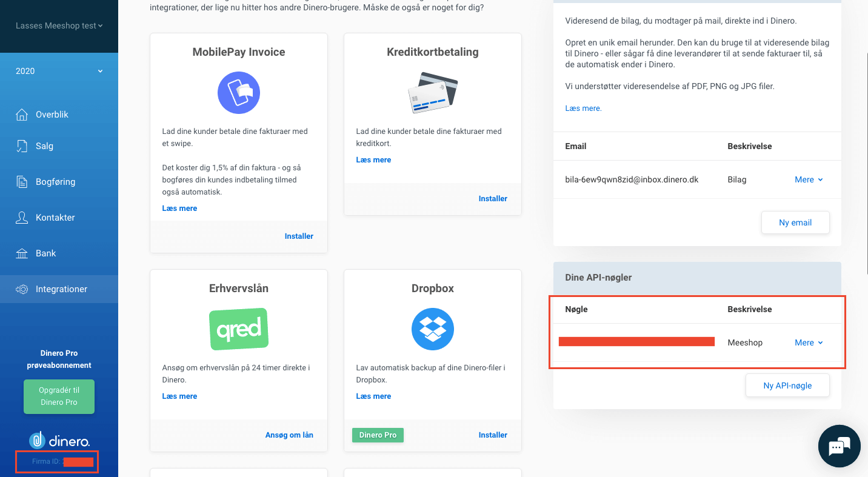
Task: Click the Overblik house icon
Action: pos(22,115)
